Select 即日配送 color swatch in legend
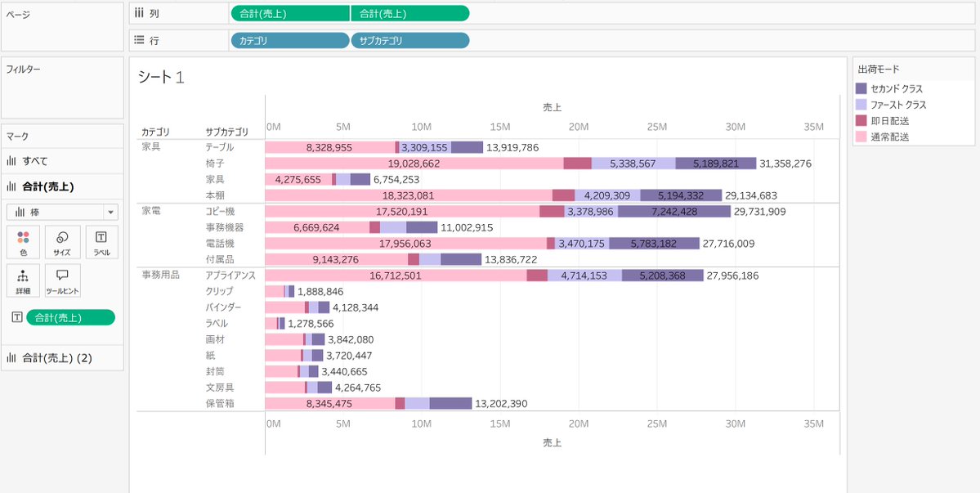Image resolution: width=980 pixels, height=493 pixels. point(861,121)
